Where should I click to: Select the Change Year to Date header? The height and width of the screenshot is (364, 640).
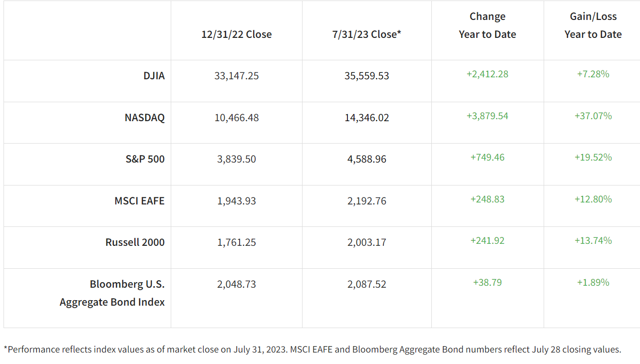(x=487, y=25)
